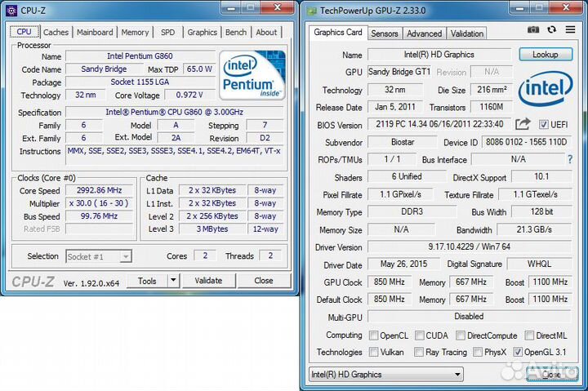Switch to the Mainboard tab
Screen dimensions: 588x391
tap(95, 32)
